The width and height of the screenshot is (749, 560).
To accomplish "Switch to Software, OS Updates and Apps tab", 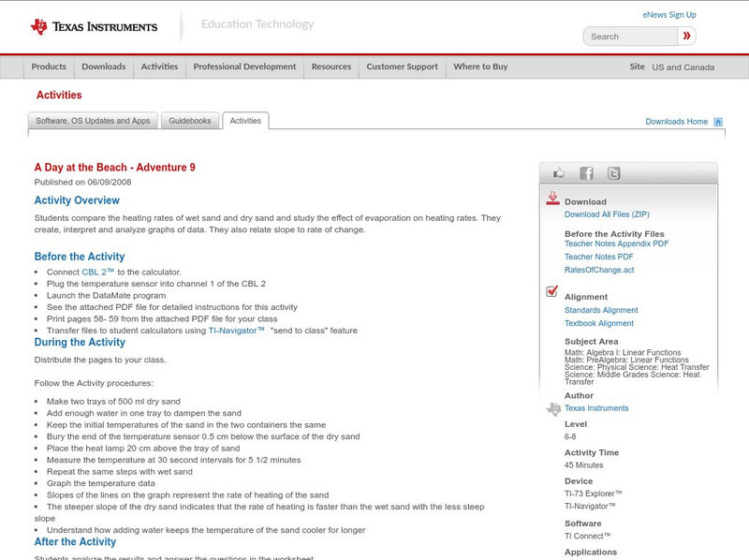I will coord(93,121).
